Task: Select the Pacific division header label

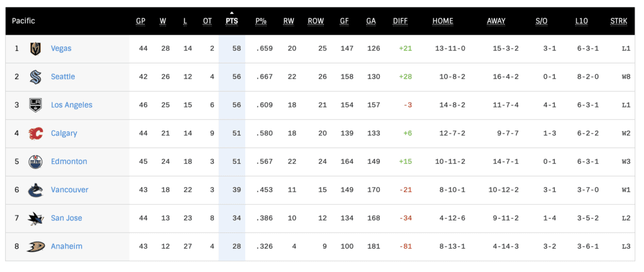Action: coord(23,21)
